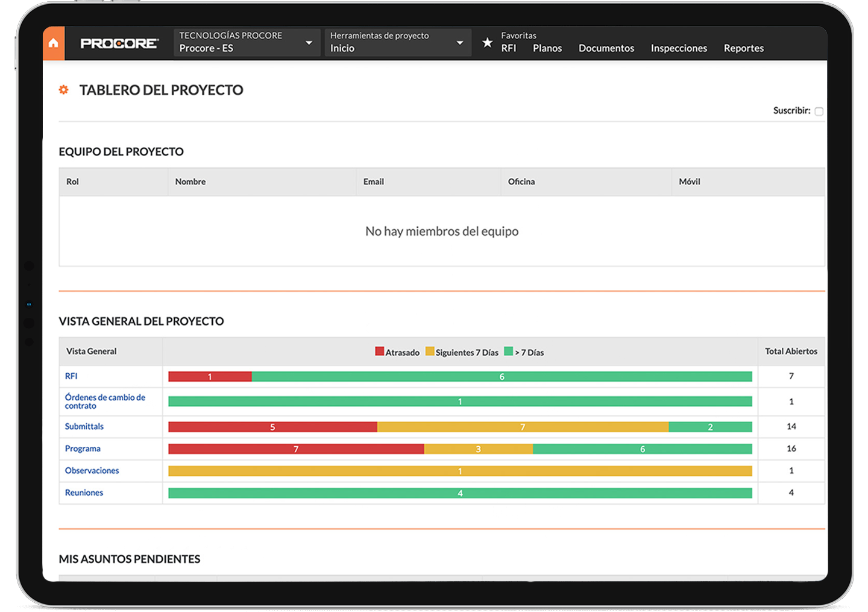Image resolution: width=868 pixels, height=612 pixels.
Task: Open the Órdenes de cambio de contrato link
Action: [105, 402]
